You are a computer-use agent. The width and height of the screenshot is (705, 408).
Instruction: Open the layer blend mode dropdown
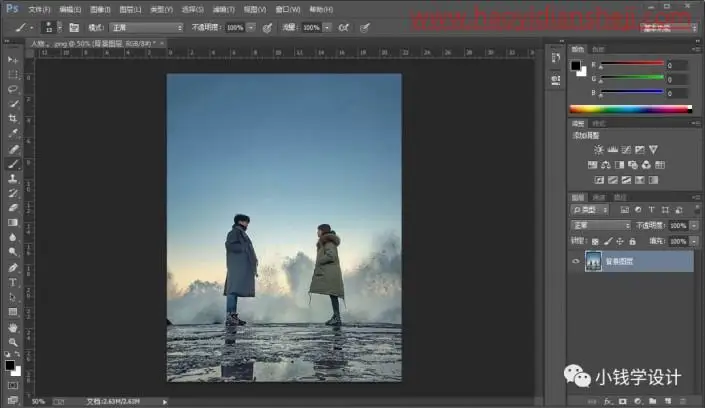pyautogui.click(x=601, y=225)
